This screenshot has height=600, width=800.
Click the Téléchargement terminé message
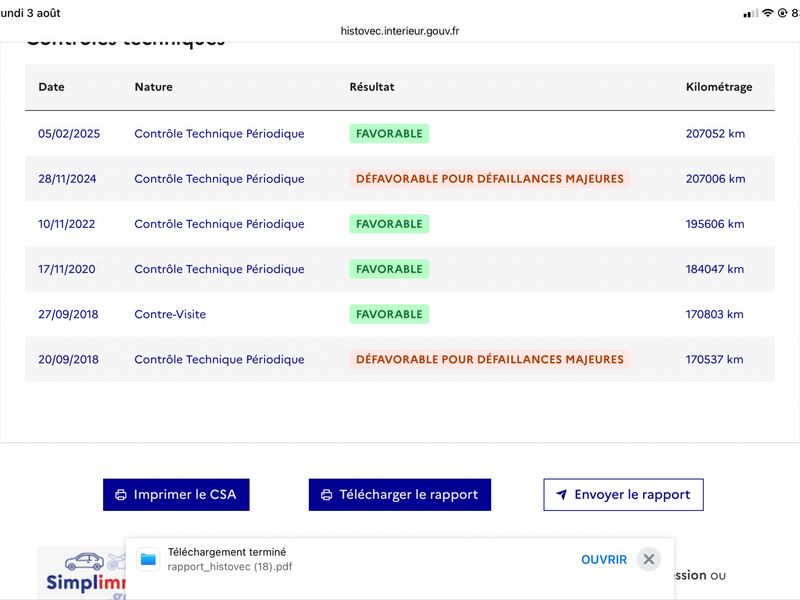click(x=227, y=552)
